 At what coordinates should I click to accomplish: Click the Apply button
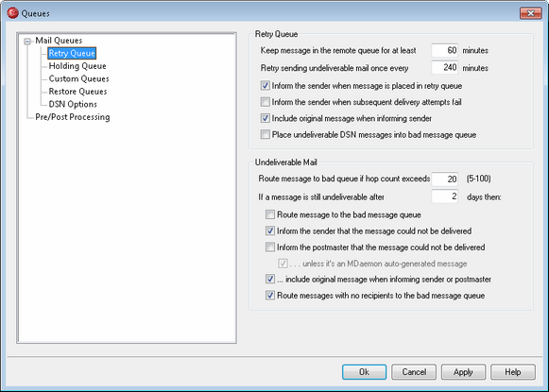click(x=463, y=372)
